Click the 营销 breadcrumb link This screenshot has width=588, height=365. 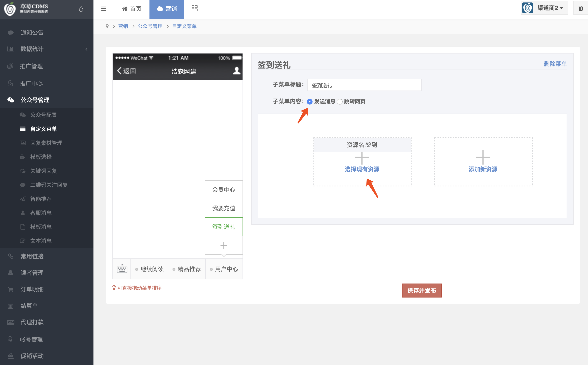(x=123, y=26)
